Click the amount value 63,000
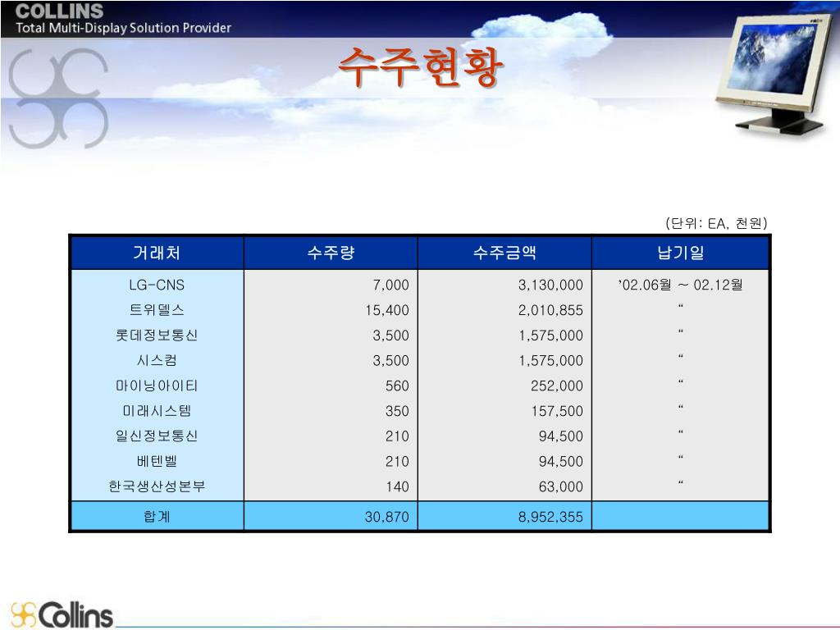This screenshot has height=630, width=840. [x=561, y=486]
